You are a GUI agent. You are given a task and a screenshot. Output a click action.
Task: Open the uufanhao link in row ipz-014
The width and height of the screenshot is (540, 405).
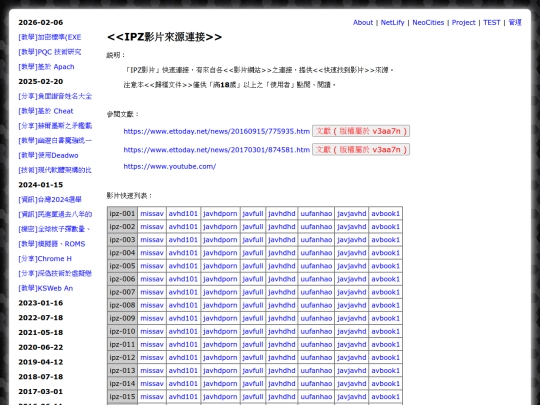coord(316,384)
